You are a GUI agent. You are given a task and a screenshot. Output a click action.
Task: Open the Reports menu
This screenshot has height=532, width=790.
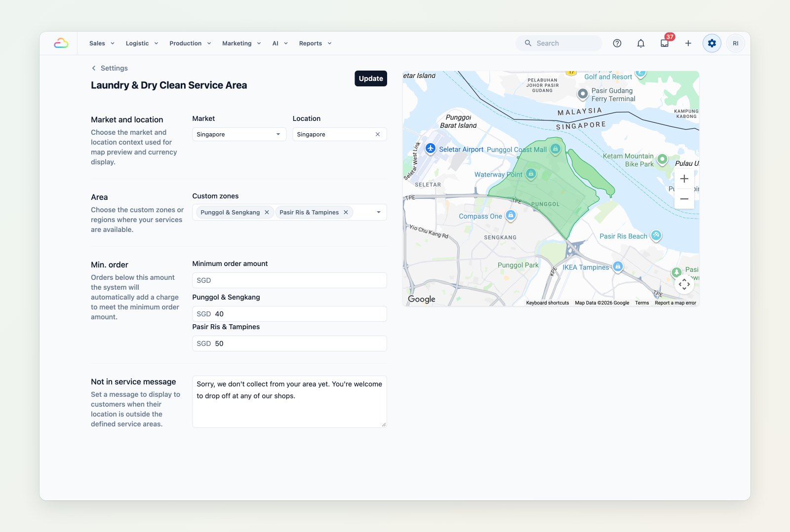(315, 43)
